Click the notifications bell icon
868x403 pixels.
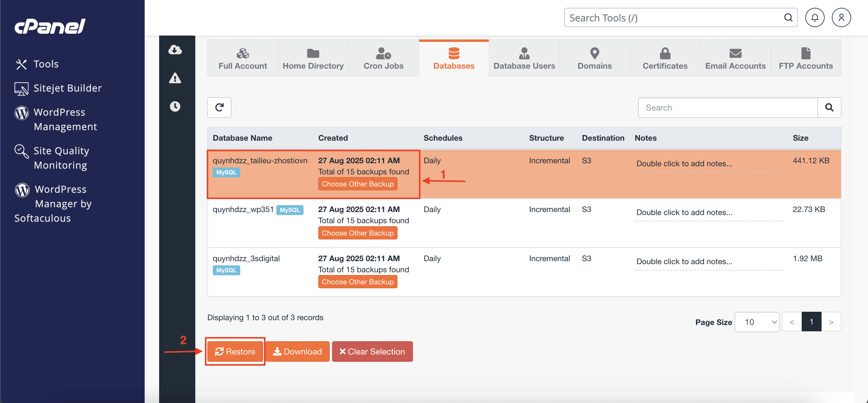click(x=814, y=17)
